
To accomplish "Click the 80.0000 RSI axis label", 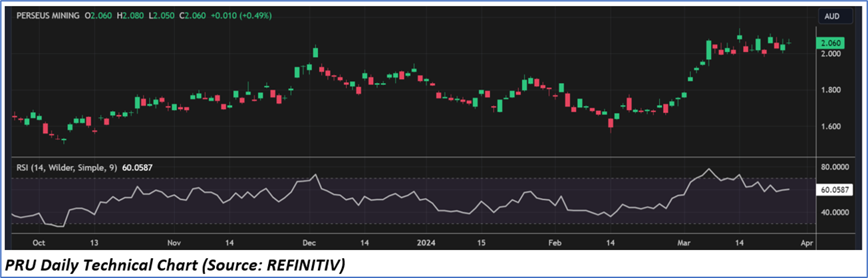I will point(836,168).
